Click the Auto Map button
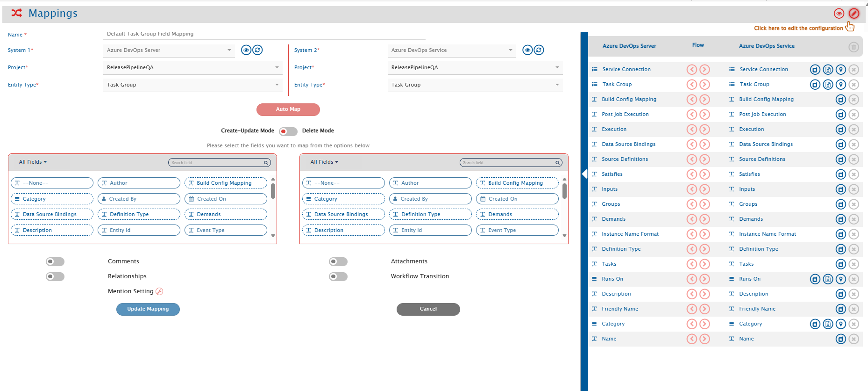The width and height of the screenshot is (868, 391). tap(288, 109)
